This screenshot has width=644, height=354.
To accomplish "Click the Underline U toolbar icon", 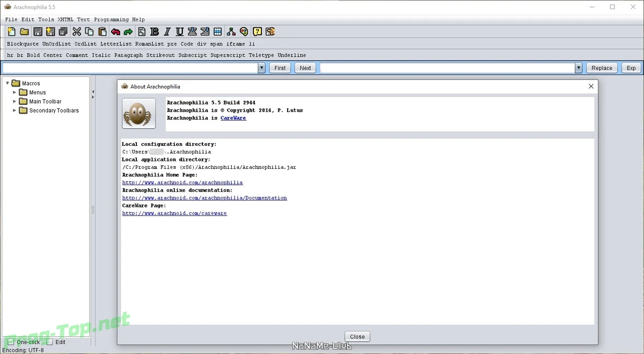I will click(180, 32).
